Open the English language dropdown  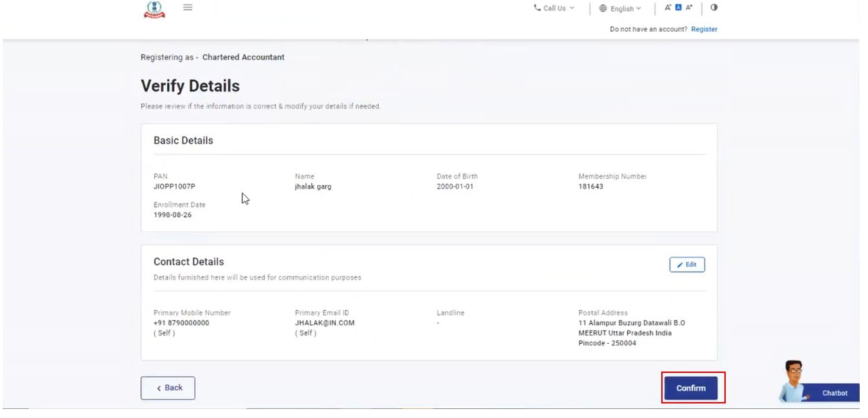click(620, 9)
